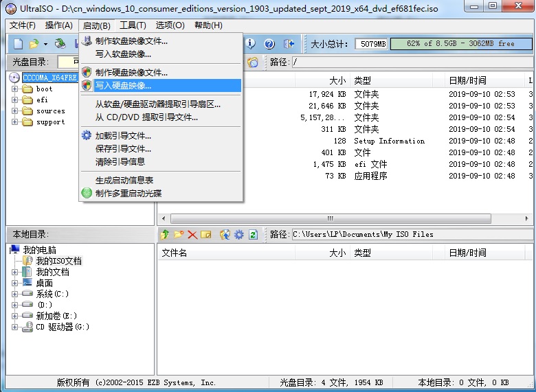Click the 文件名 column header in local list
This screenshot has height=392, width=536.
[x=226, y=253]
